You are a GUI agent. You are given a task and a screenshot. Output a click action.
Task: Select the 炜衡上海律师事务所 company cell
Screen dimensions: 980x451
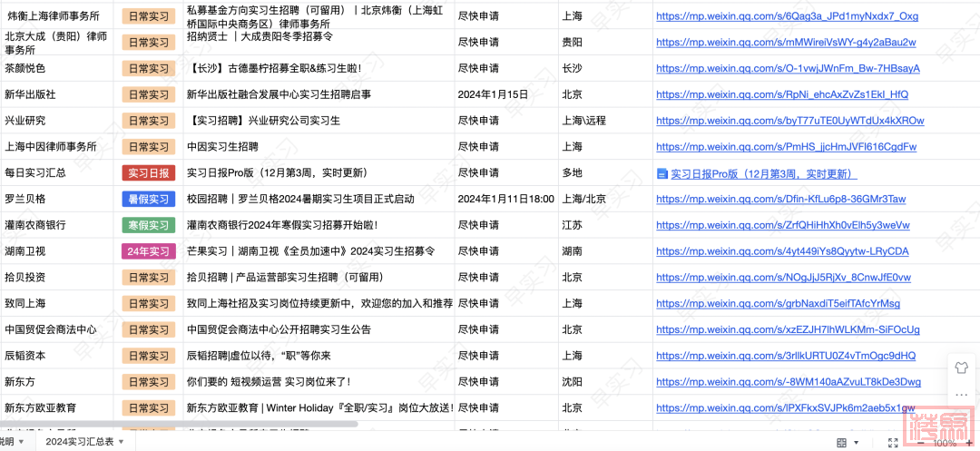tap(56, 16)
